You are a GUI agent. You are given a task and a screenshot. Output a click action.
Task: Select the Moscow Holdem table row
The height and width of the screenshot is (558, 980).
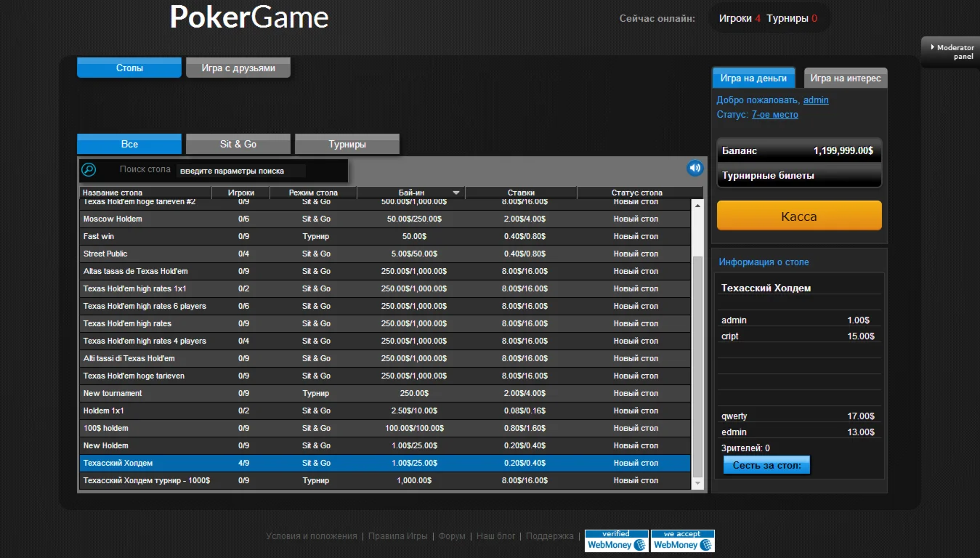point(385,219)
